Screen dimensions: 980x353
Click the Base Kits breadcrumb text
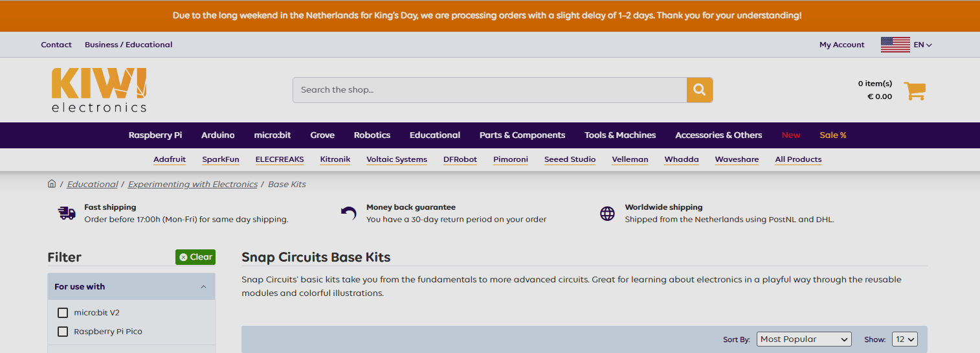(287, 185)
